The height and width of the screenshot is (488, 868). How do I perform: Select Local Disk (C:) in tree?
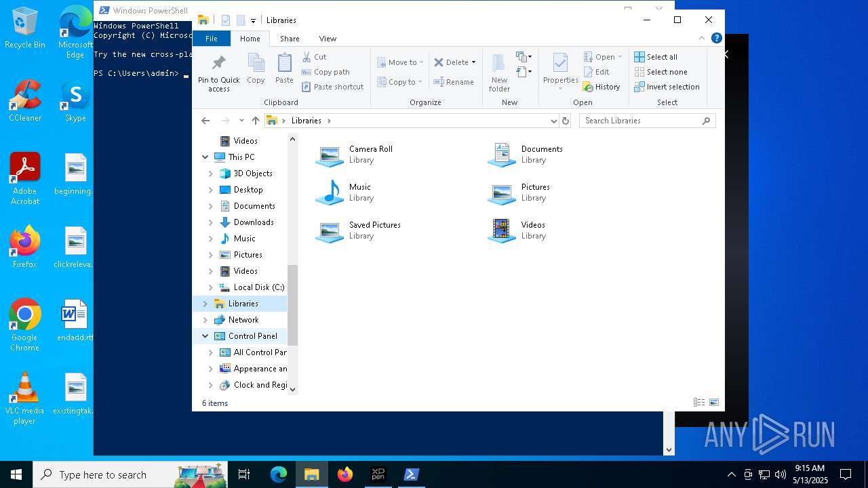[x=252, y=287]
